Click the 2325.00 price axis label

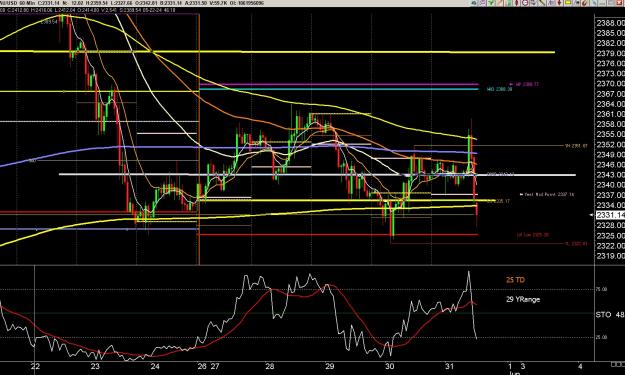610,236
